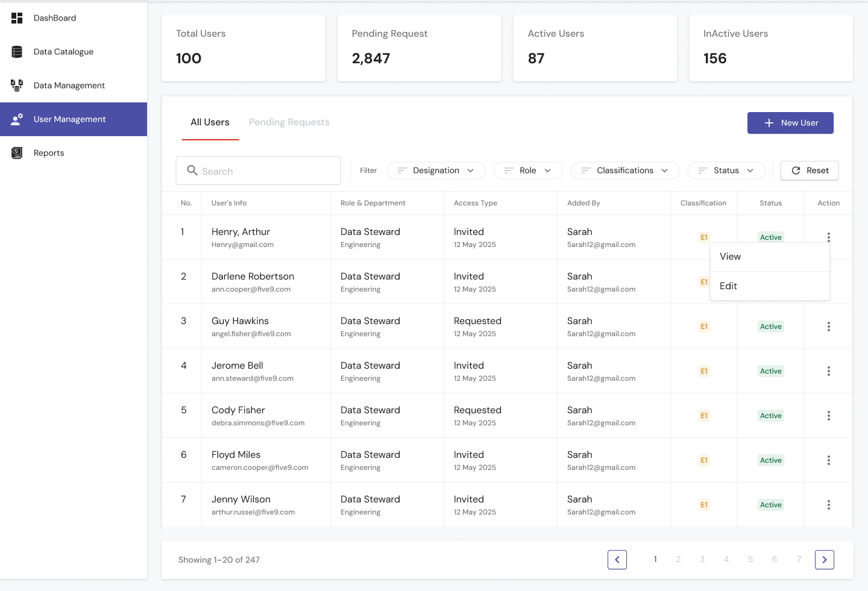Switch to the Pending Requests tab
868x591 pixels.
pyautogui.click(x=289, y=122)
